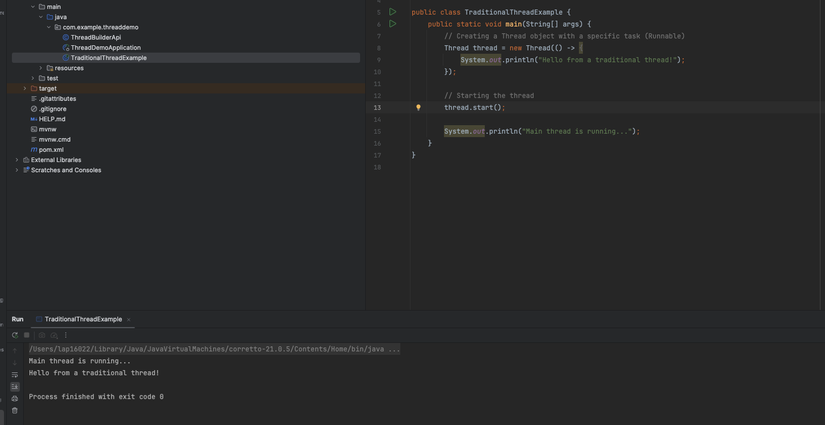Click the up arrow beside console output

[x=15, y=351]
